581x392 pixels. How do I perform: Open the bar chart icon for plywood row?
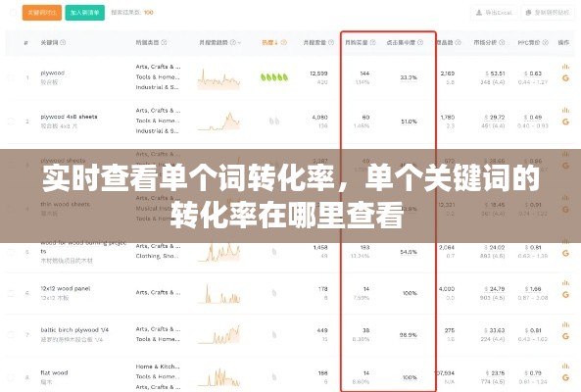[x=565, y=67]
